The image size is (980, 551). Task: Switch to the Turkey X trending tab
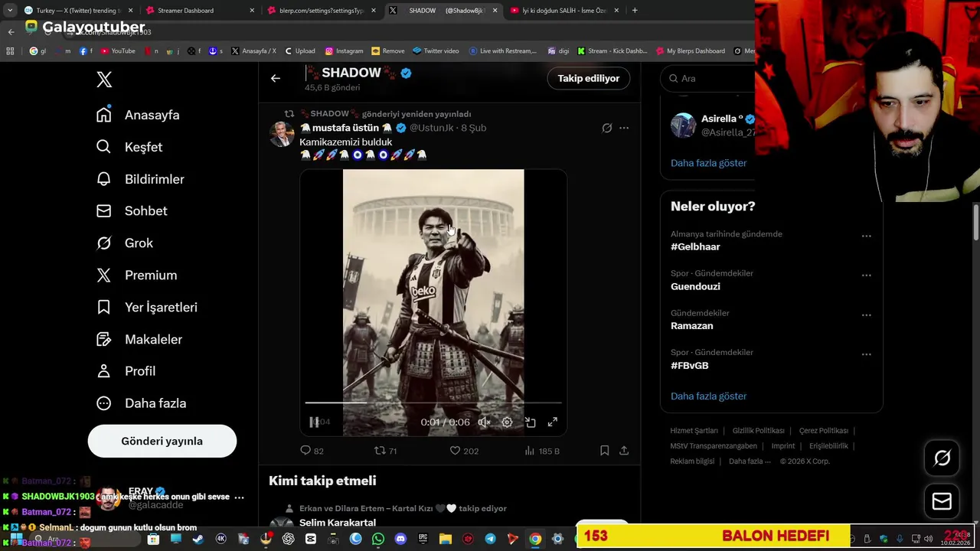78,11
